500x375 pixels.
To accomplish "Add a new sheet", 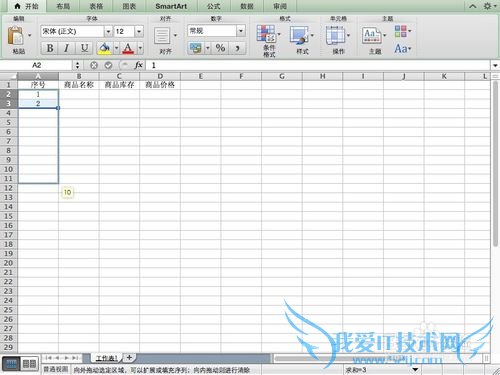I will tap(129, 358).
